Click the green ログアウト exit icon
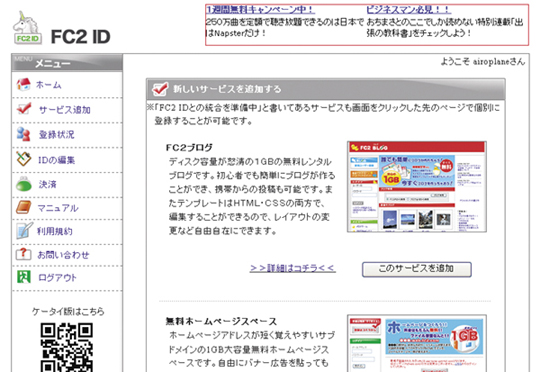 pyautogui.click(x=24, y=277)
